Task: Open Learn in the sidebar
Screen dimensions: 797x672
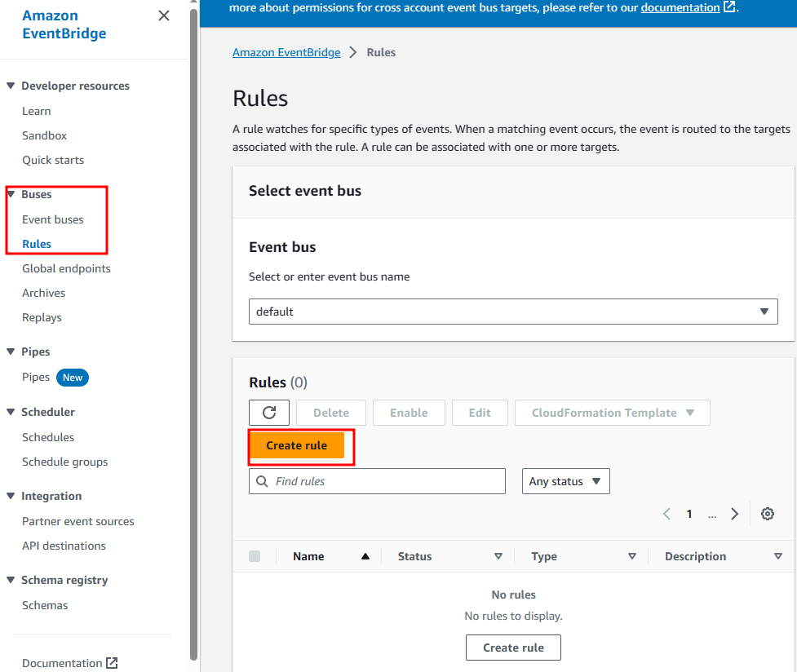Action: tap(36, 112)
